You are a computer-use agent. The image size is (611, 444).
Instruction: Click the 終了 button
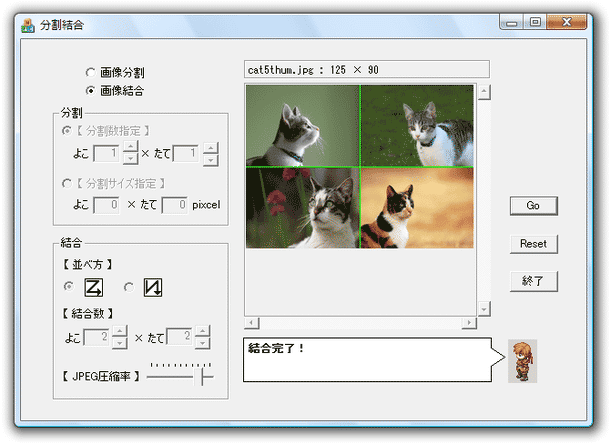(533, 281)
